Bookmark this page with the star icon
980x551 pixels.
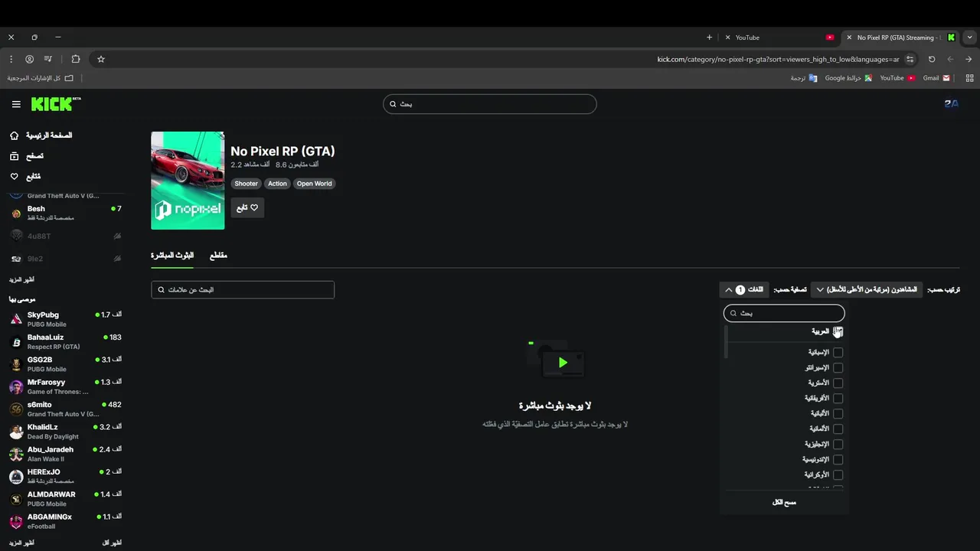point(100,59)
